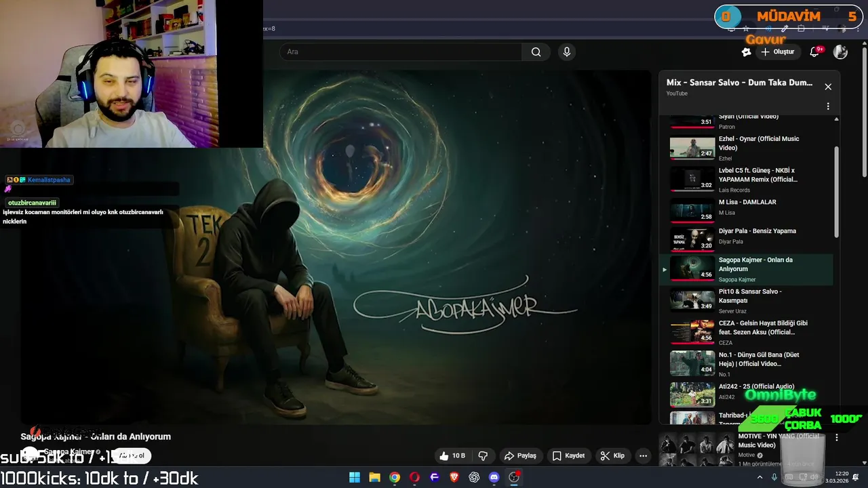Focus the Ara search input field
The image size is (868, 488).
400,52
